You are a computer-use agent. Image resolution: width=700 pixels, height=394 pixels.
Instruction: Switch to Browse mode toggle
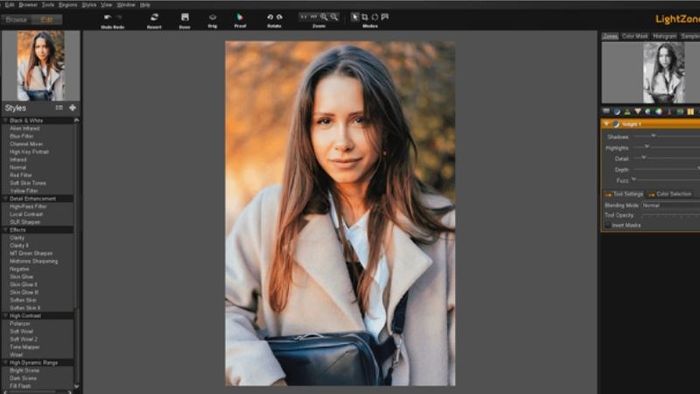click(x=17, y=19)
